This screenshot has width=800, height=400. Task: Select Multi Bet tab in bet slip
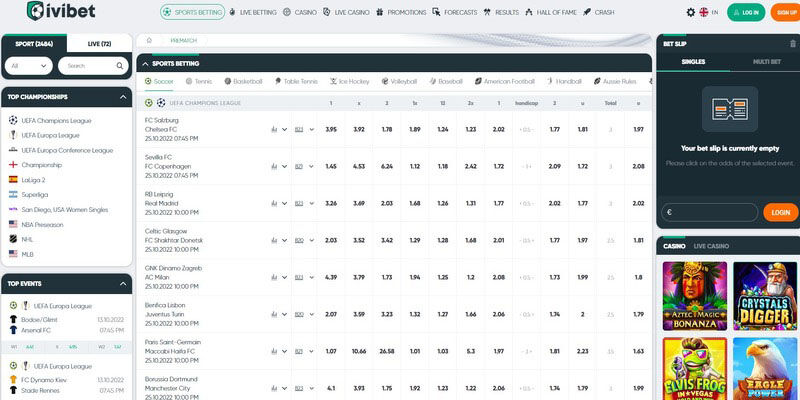(x=766, y=62)
